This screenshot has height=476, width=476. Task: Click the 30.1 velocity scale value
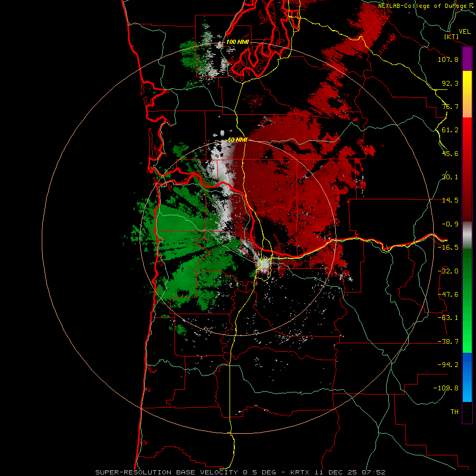click(450, 177)
